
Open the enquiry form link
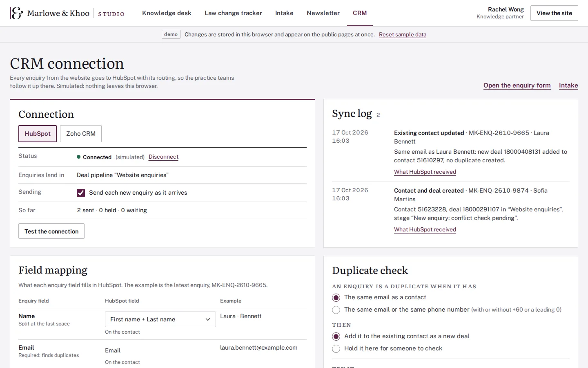(517, 85)
